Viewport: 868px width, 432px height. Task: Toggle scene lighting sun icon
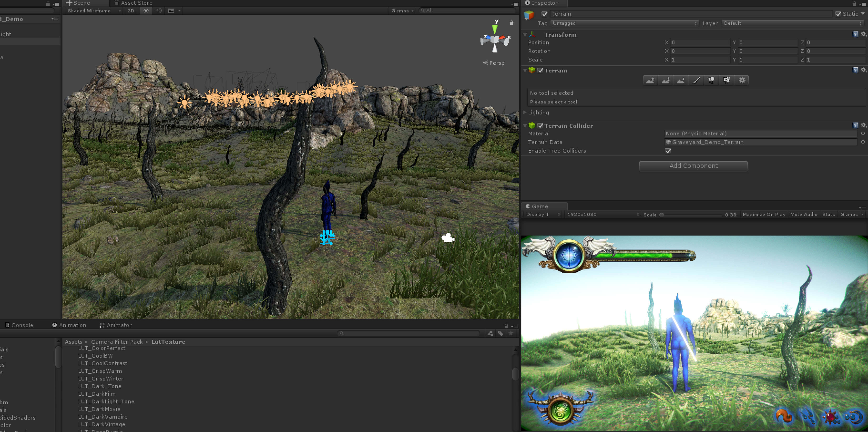(146, 11)
